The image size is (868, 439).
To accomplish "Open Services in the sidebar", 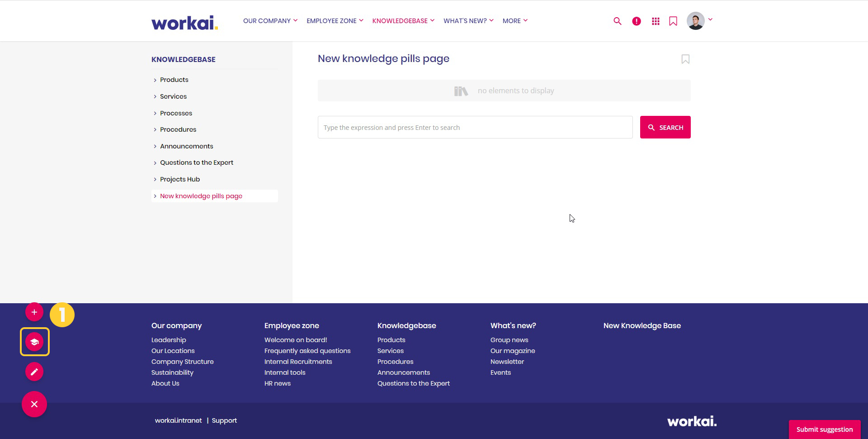I will (x=173, y=96).
